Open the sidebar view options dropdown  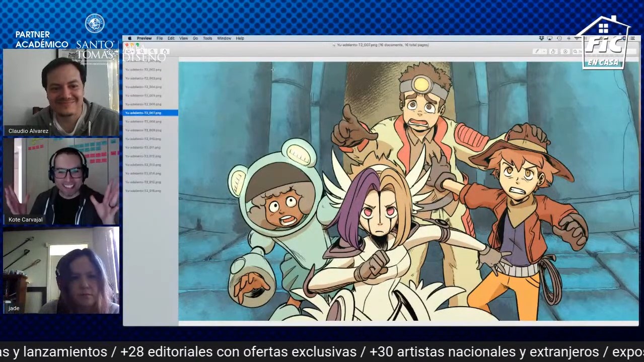[x=130, y=51]
